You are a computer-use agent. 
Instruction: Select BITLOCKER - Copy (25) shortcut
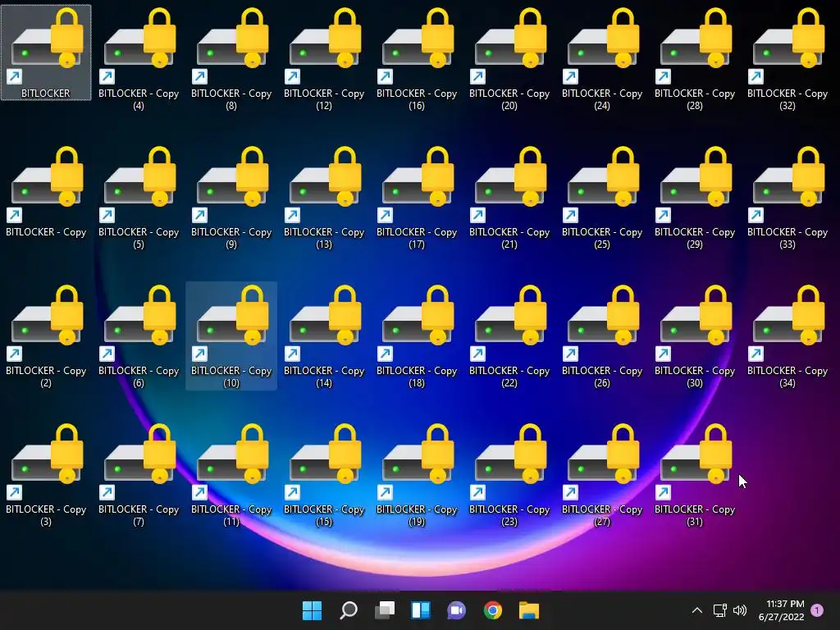point(602,197)
